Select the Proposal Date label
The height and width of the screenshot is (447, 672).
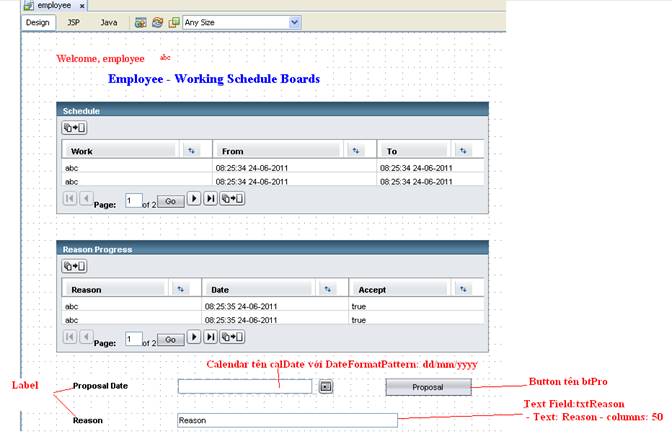click(x=100, y=386)
